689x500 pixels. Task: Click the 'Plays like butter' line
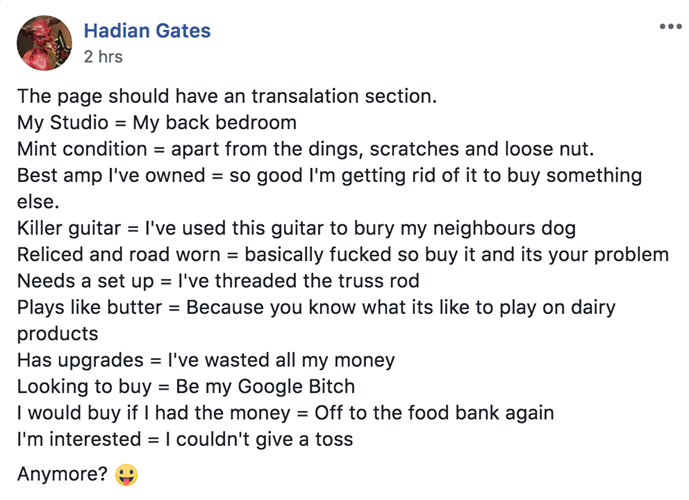pyautogui.click(x=316, y=307)
